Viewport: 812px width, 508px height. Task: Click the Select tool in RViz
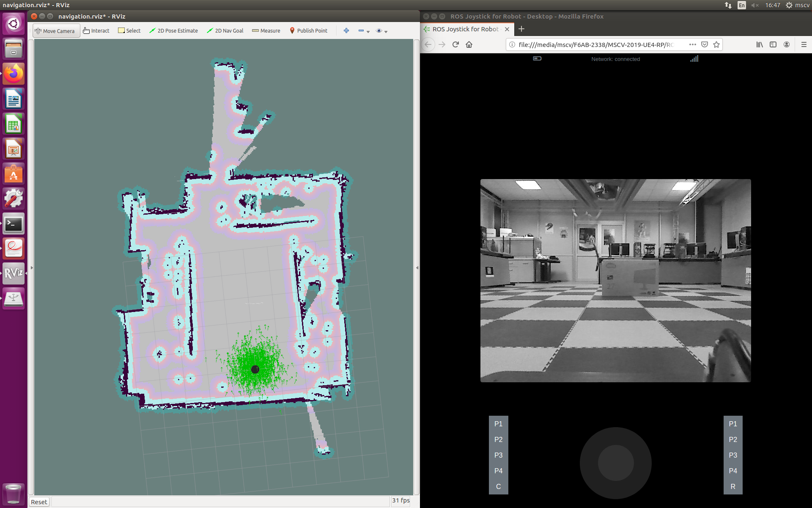pos(129,30)
